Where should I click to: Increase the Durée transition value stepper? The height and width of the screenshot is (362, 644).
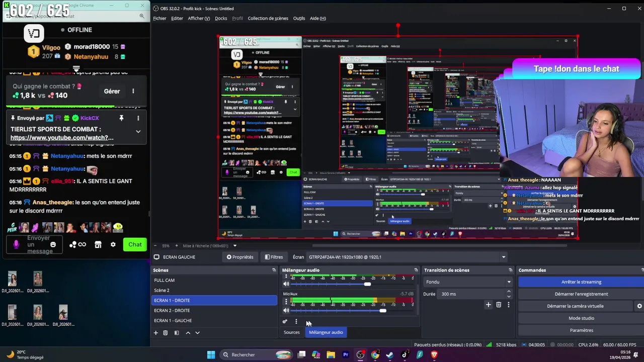click(509, 292)
